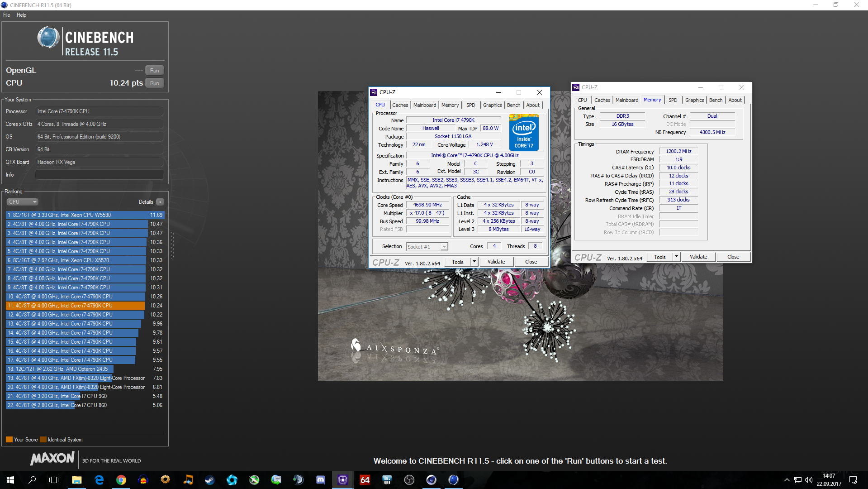Open the Action Center notifications
The image size is (868, 489).
click(853, 479)
